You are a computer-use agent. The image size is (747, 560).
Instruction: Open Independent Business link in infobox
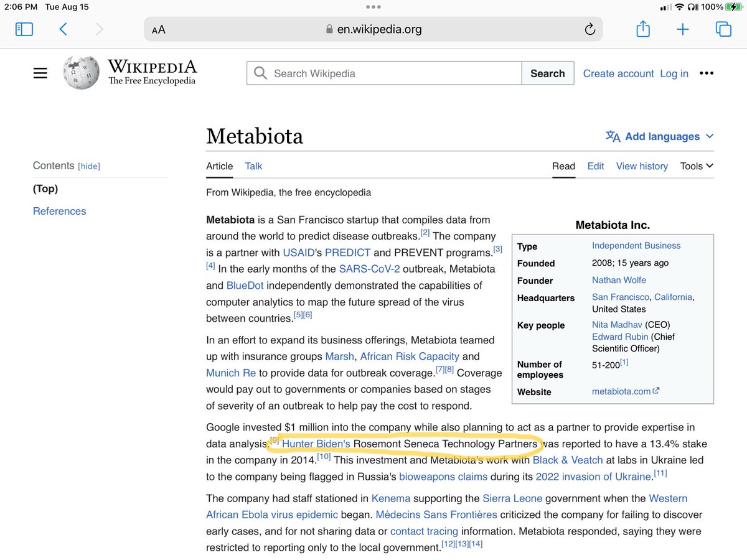pyautogui.click(x=636, y=246)
